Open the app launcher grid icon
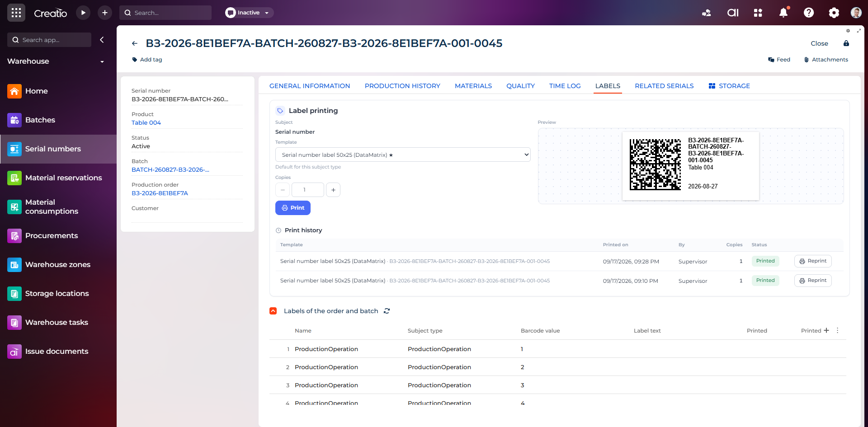The width and height of the screenshot is (868, 427). (x=16, y=13)
